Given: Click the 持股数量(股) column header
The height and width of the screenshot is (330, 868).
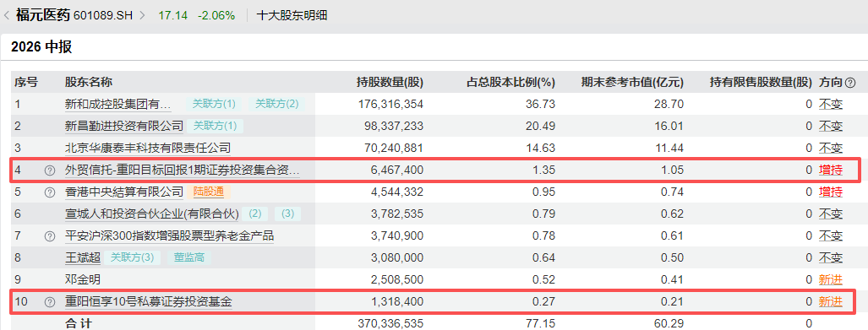Looking at the screenshot, I should (390, 83).
